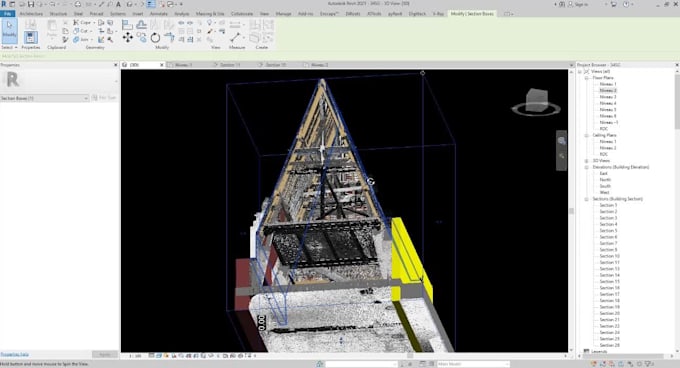Open the Section Boxes type selector dropdown
Viewport: 680px width, 368px height.
(x=45, y=98)
